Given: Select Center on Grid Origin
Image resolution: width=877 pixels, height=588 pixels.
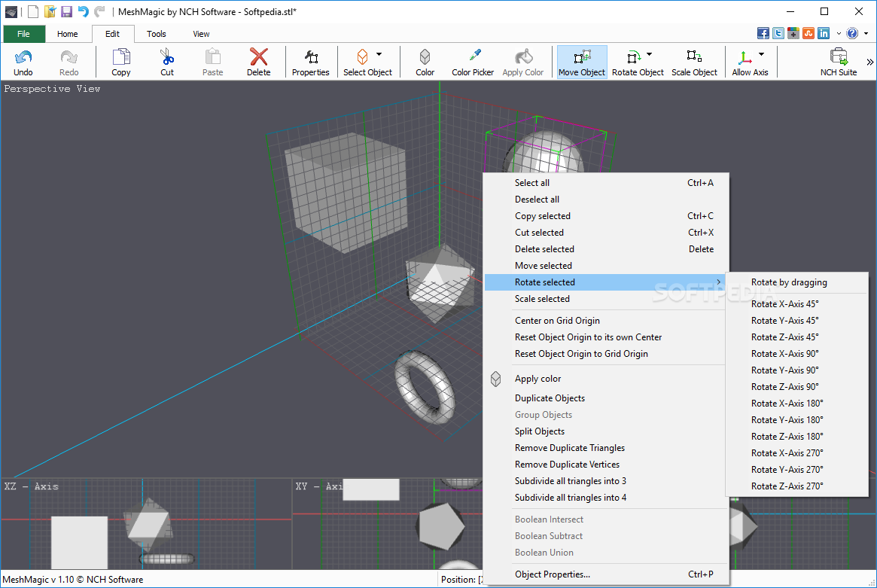Looking at the screenshot, I should point(606,321).
